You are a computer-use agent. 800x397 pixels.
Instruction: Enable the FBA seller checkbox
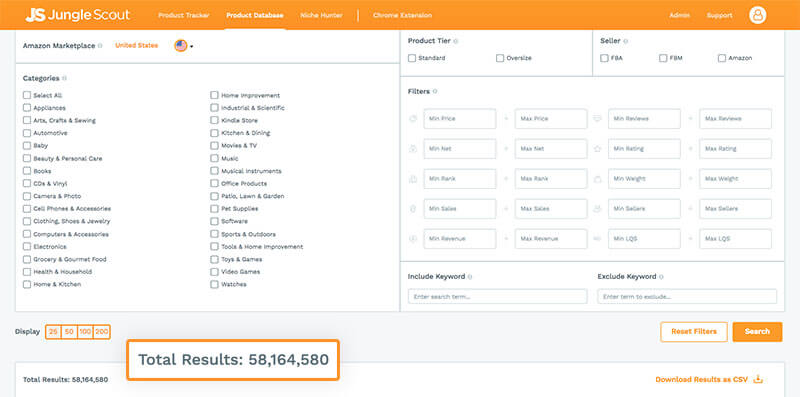[x=604, y=58]
